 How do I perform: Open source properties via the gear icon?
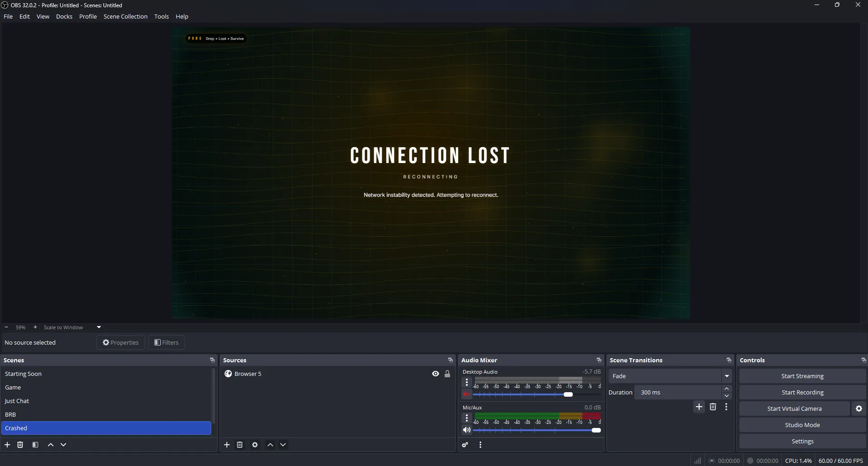[255, 445]
